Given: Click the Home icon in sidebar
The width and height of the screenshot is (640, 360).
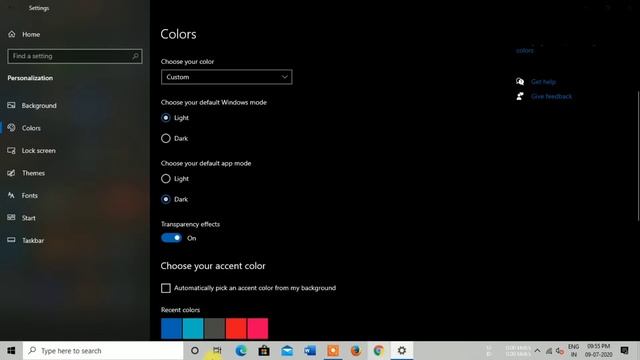Looking at the screenshot, I should pos(11,34).
